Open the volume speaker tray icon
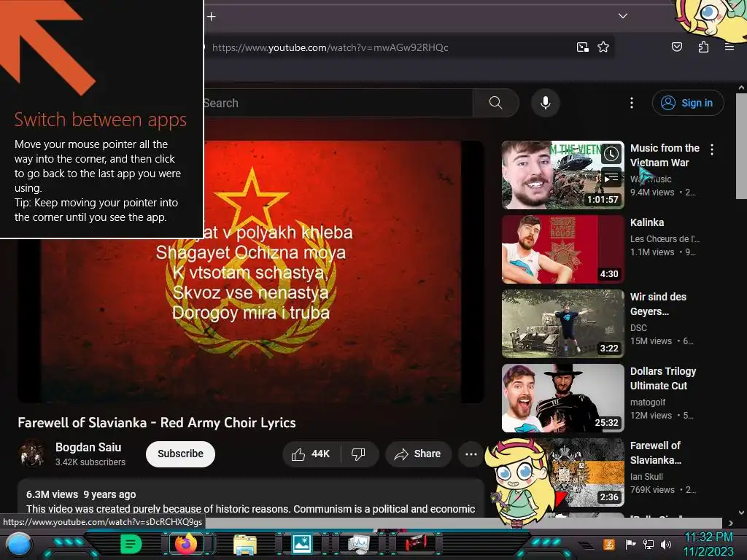Image resolution: width=747 pixels, height=560 pixels. (666, 544)
